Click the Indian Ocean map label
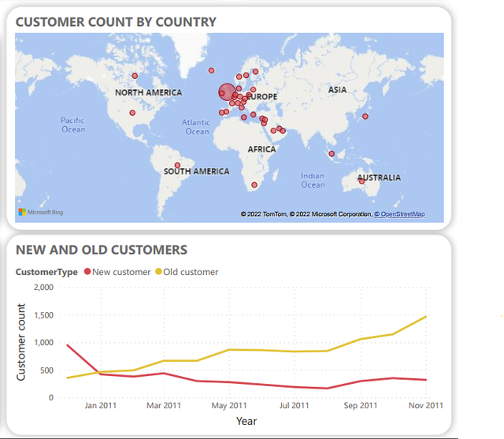This screenshot has height=439, width=504. 313,180
